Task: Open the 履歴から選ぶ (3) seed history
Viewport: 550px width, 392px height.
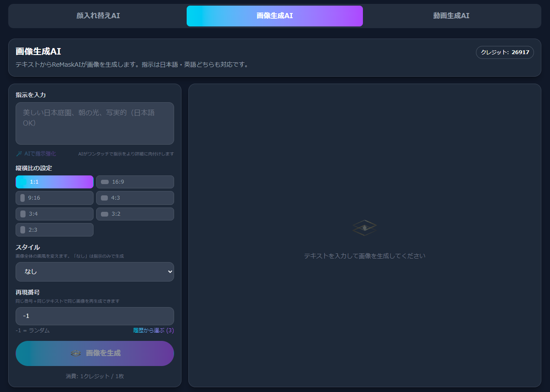Action: 153,330
